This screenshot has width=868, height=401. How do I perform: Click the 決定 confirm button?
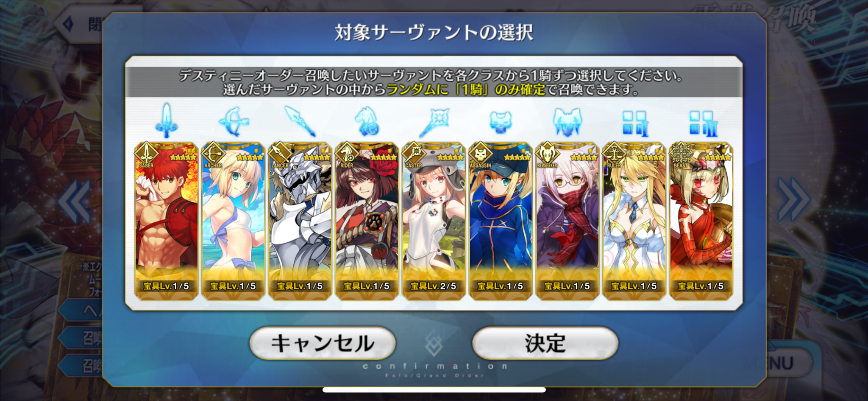coord(545,343)
